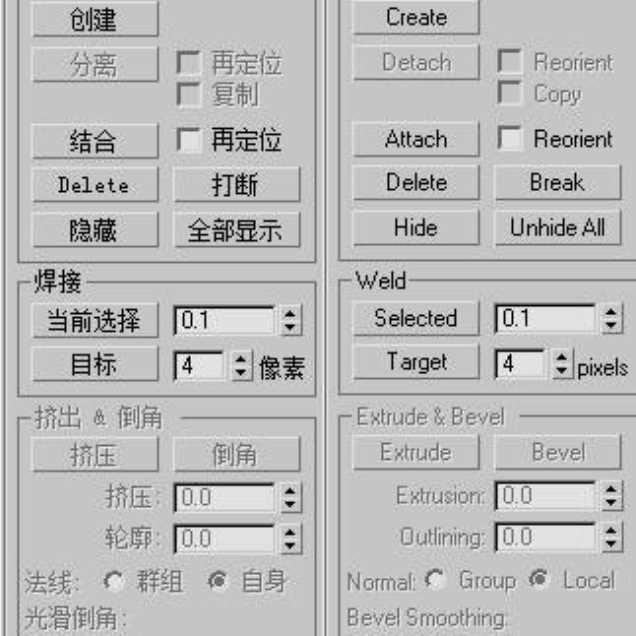Viewport: 636px width, 636px height.
Task: Click the 当前选择 weld button
Action: (x=95, y=320)
